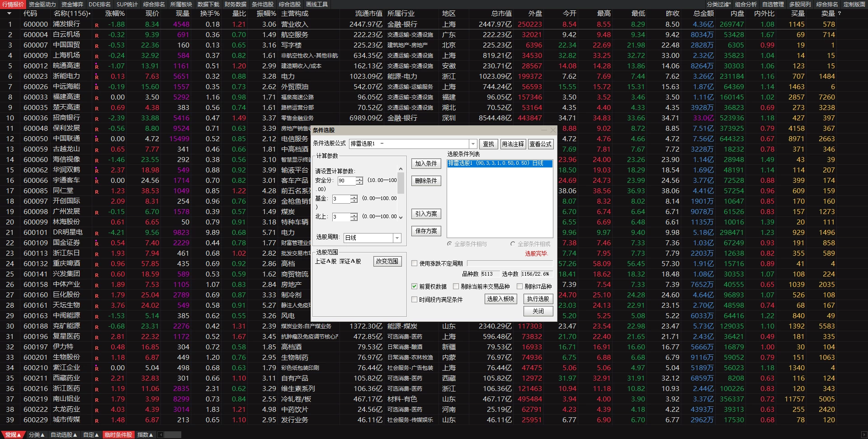Click the 执行选股 button
The height and width of the screenshot is (439, 868).
pyautogui.click(x=538, y=299)
